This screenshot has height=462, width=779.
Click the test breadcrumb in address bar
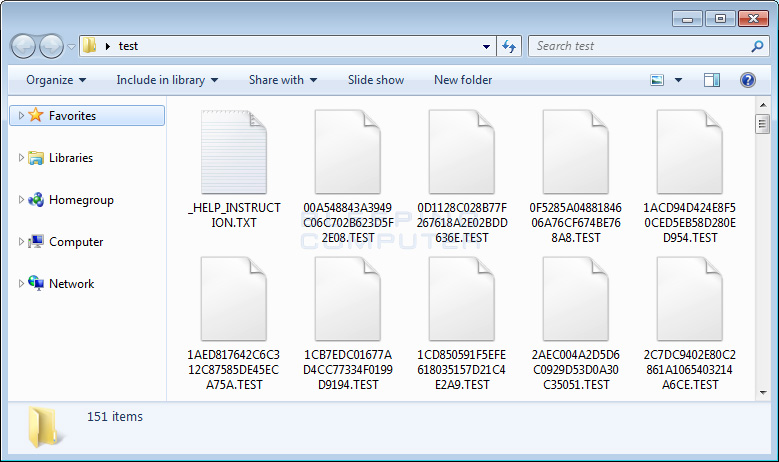(128, 46)
